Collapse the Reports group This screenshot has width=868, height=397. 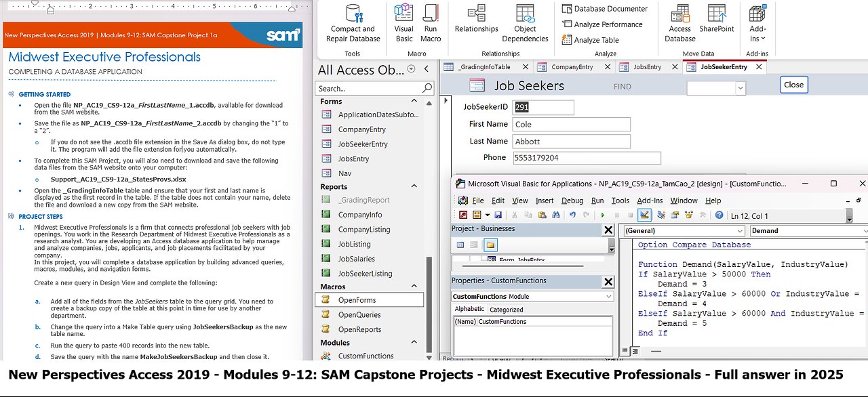coord(414,187)
